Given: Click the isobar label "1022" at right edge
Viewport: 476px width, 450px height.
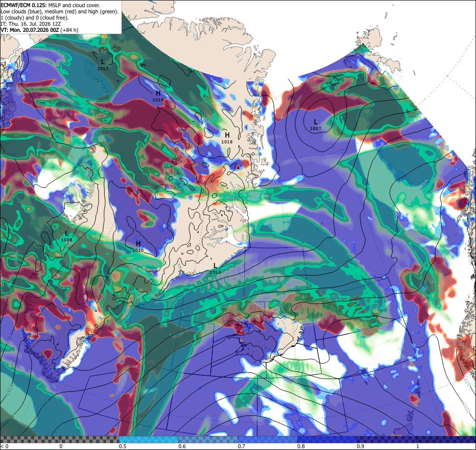Looking at the screenshot, I should 466,408.
